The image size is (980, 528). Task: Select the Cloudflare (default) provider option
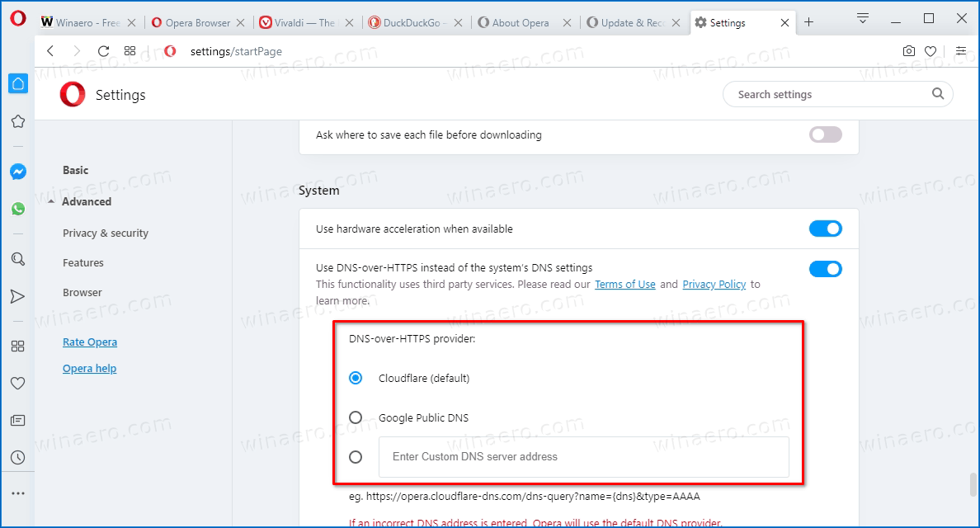pyautogui.click(x=356, y=378)
